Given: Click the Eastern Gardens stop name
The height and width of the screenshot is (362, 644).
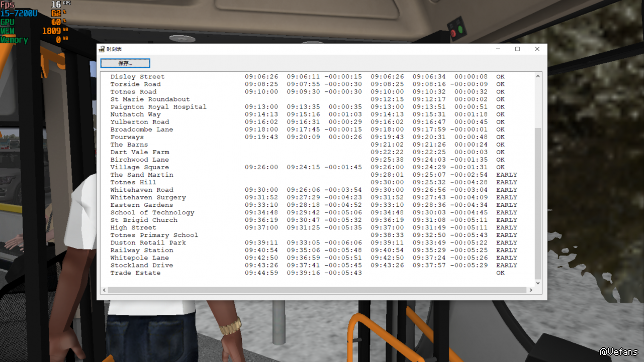Looking at the screenshot, I should coord(142,205).
